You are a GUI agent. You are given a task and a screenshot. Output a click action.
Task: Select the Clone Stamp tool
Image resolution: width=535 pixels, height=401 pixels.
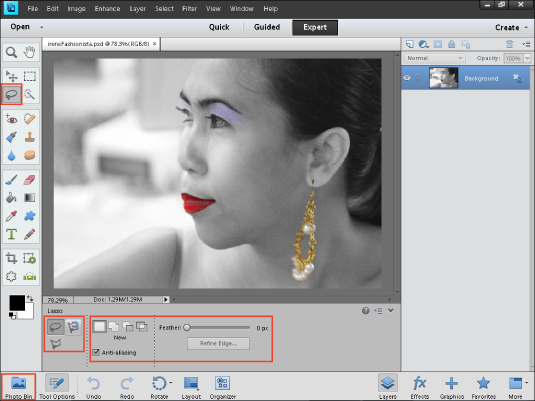click(x=30, y=138)
